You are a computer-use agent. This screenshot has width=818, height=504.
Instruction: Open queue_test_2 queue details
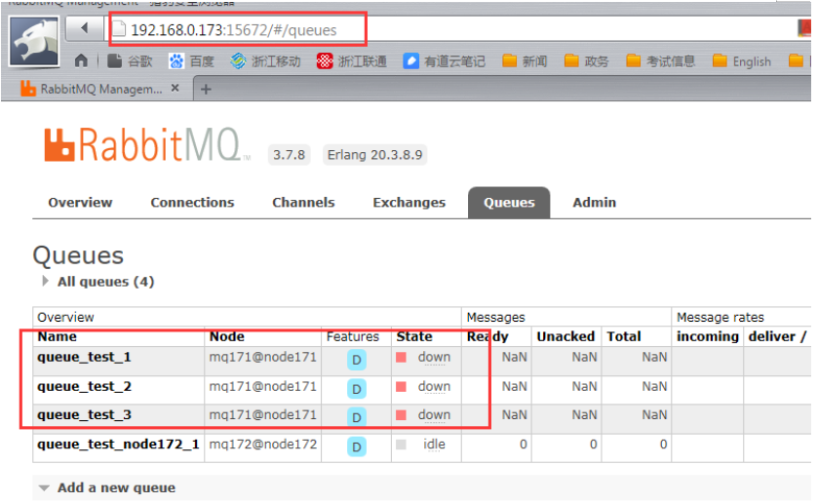coord(84,386)
